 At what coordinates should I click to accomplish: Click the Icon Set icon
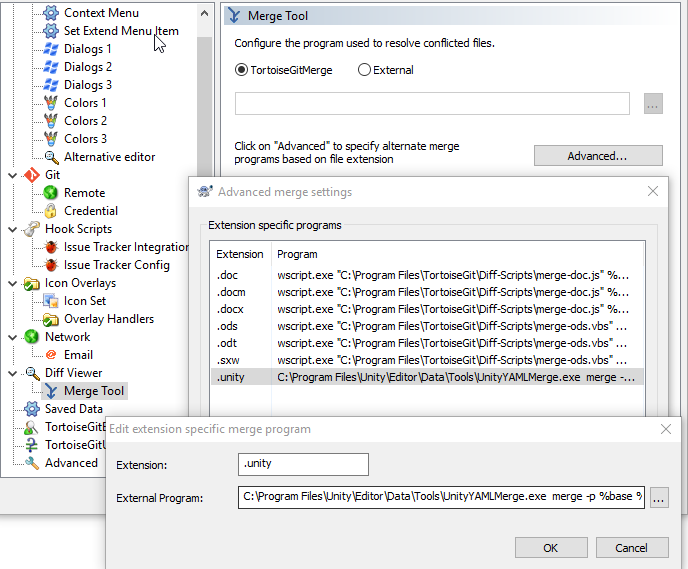pyautogui.click(x=51, y=301)
